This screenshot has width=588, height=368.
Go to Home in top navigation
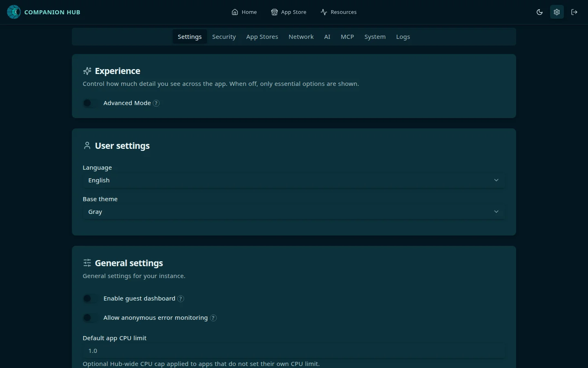[244, 12]
